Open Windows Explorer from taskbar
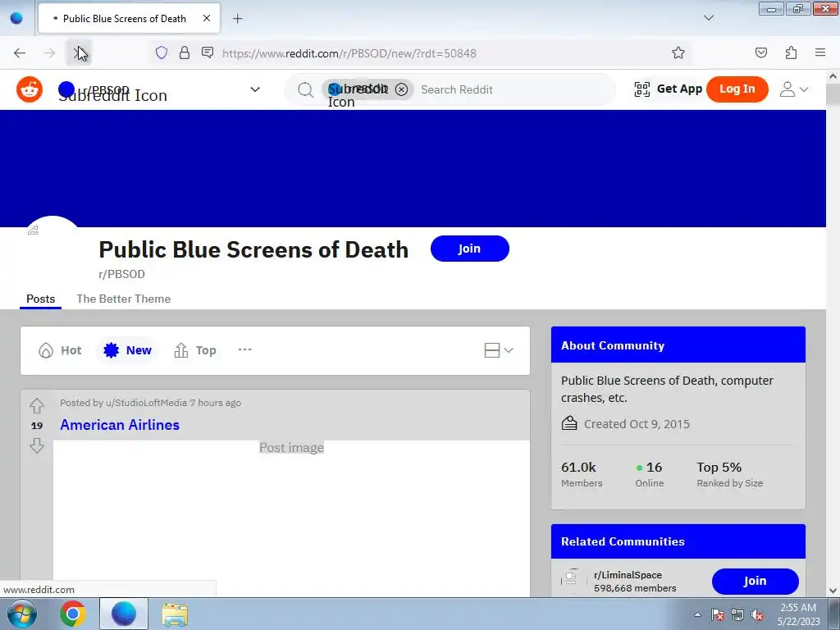The height and width of the screenshot is (630, 840). (175, 614)
